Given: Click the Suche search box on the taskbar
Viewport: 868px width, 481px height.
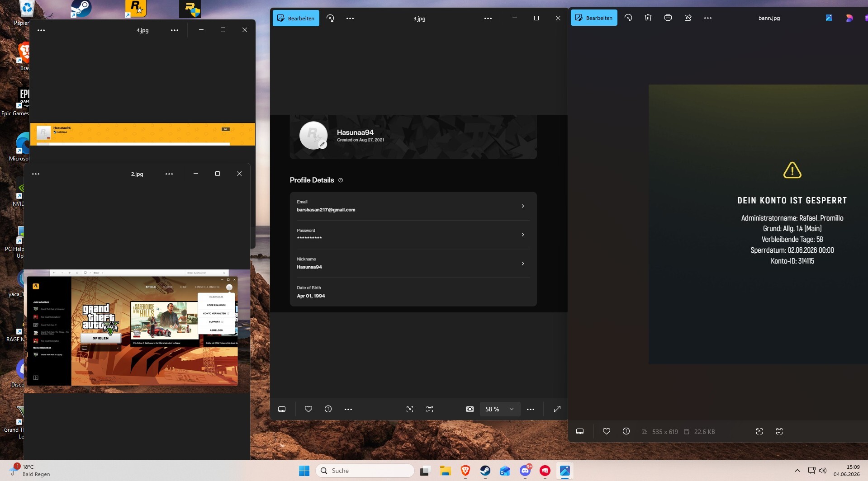Looking at the screenshot, I should tap(365, 471).
